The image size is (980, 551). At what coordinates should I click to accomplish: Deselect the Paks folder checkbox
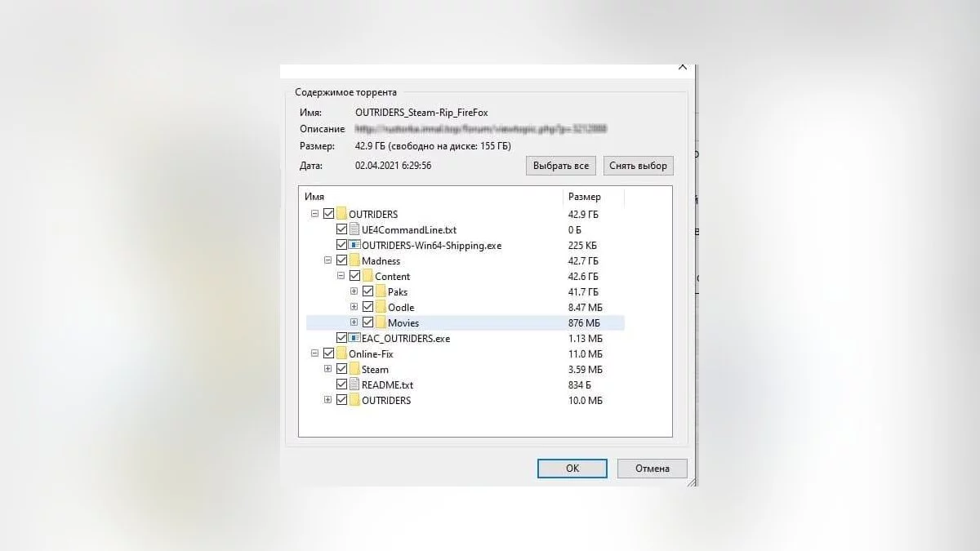367,291
